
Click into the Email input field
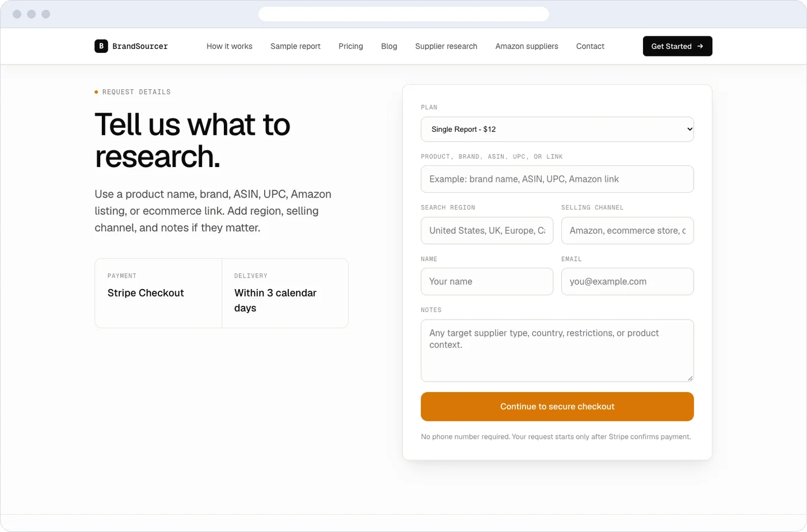(x=627, y=282)
